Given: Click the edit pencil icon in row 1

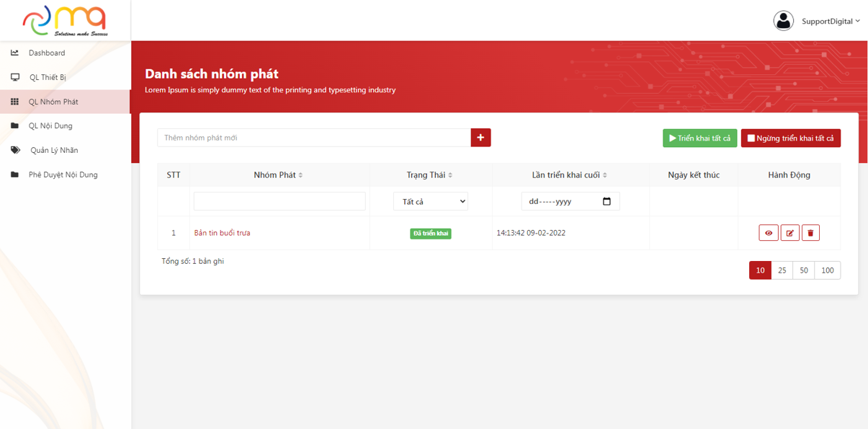Looking at the screenshot, I should tap(789, 233).
